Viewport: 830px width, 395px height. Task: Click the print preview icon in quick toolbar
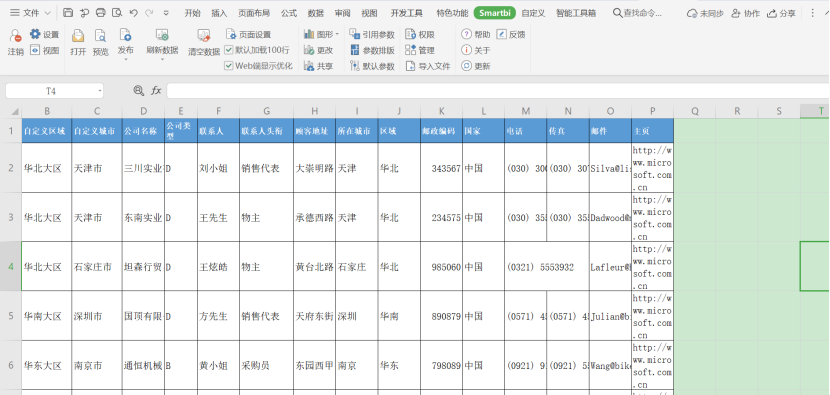click(117, 13)
